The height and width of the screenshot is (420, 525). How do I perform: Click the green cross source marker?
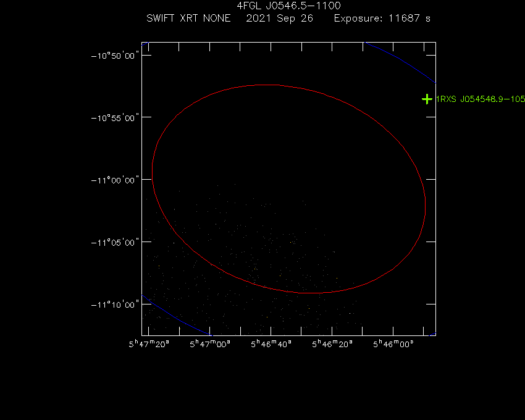[x=427, y=99]
